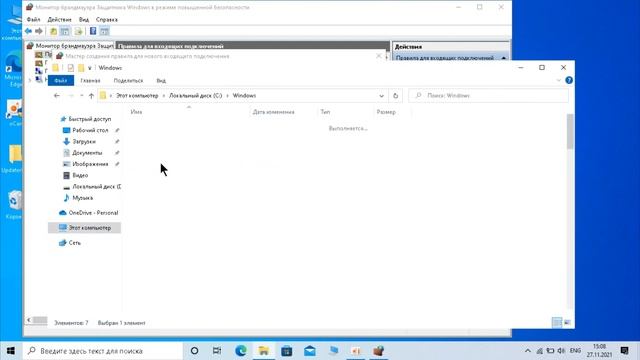Open the volume control in system tray
The height and width of the screenshot is (360, 640).
562,351
